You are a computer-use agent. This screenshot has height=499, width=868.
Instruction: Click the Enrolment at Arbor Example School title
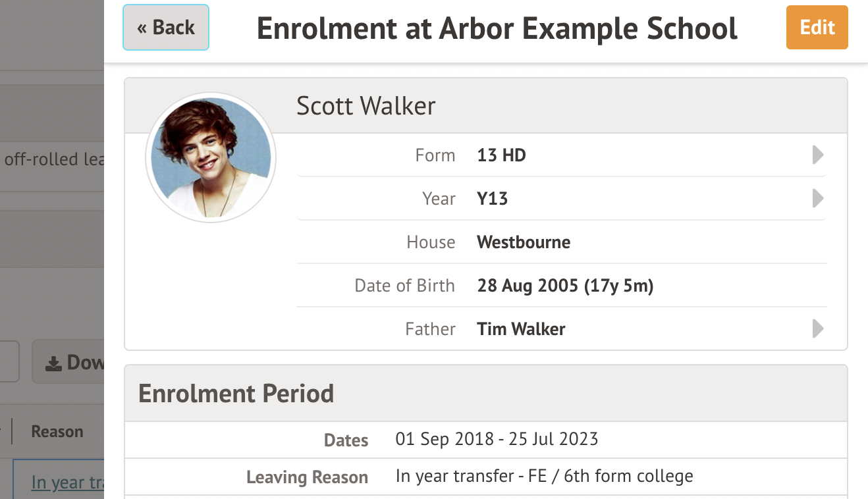[497, 28]
